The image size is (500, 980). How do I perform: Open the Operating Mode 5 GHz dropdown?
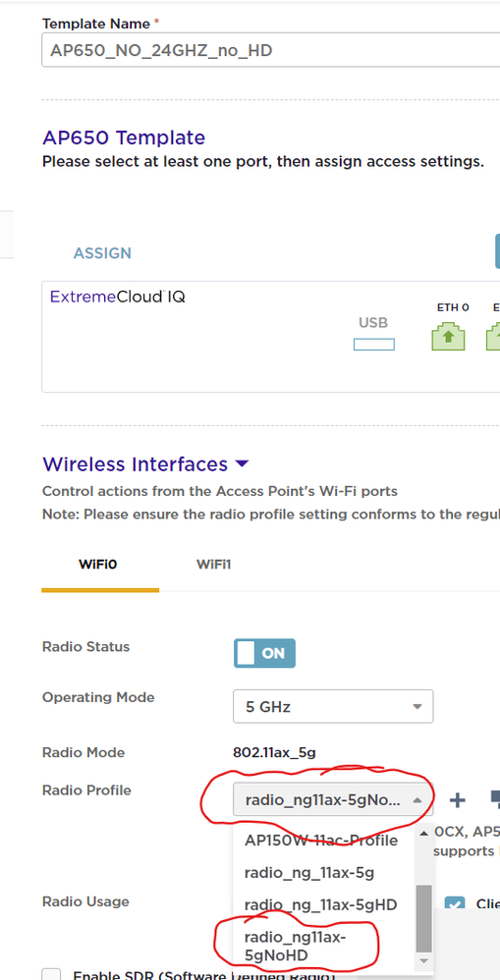click(333, 707)
